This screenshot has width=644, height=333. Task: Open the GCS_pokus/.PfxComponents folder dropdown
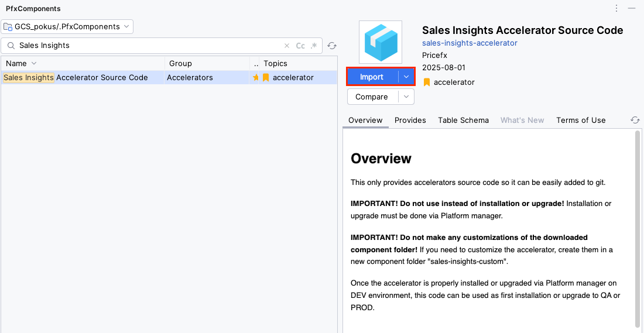click(x=67, y=26)
